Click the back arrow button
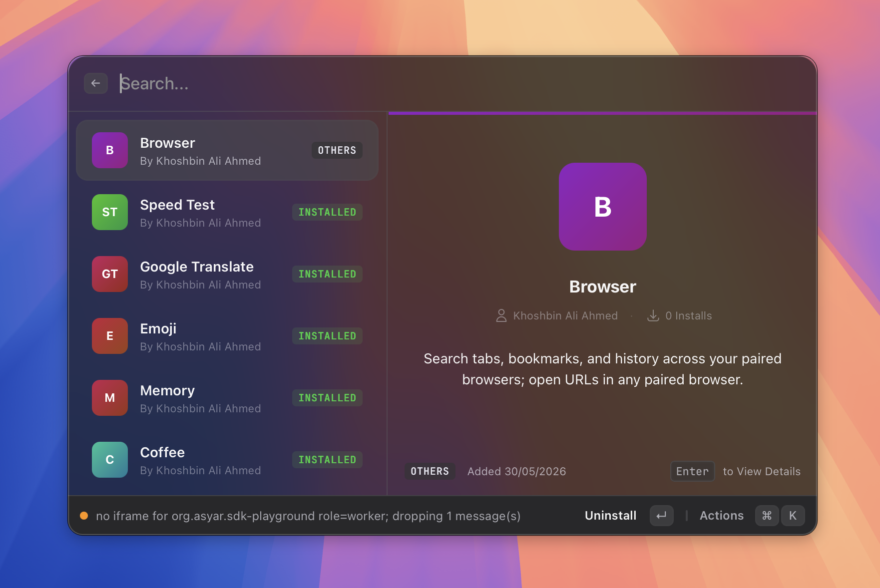The image size is (880, 588). click(96, 83)
